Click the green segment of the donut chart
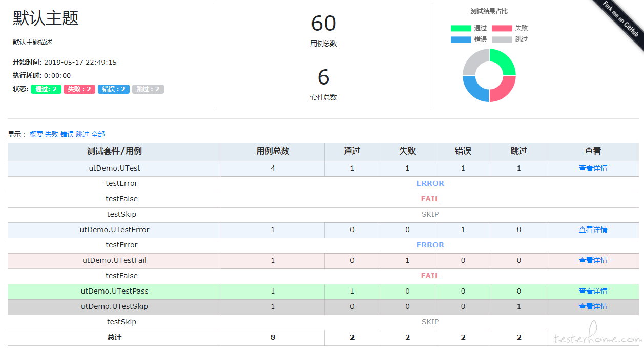Screen dimensions: 644x352 tap(504, 60)
